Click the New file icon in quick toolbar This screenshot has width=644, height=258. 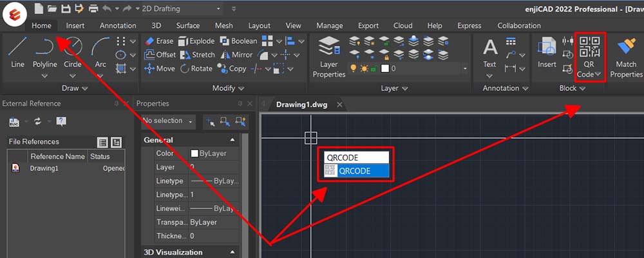click(38, 8)
